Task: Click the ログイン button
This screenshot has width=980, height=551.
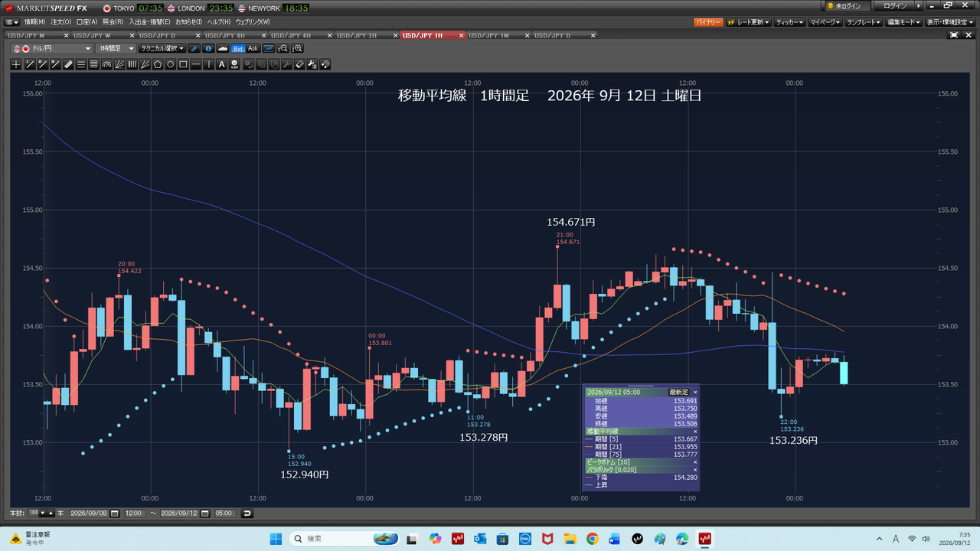Action: [x=894, y=6]
